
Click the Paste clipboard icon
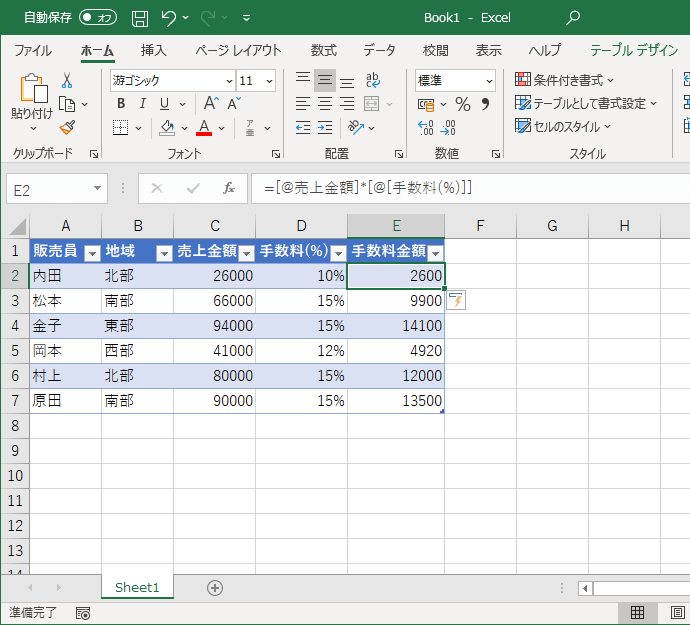point(33,88)
